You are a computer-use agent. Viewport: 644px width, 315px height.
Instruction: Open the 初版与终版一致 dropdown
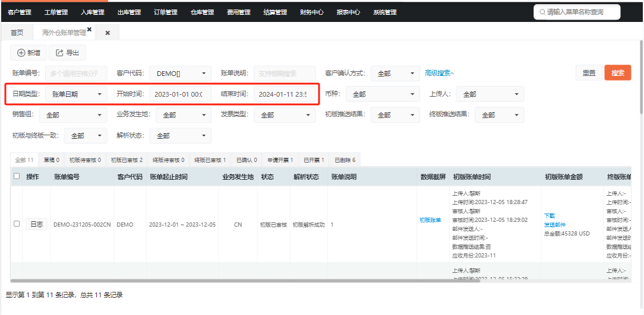[x=86, y=136]
